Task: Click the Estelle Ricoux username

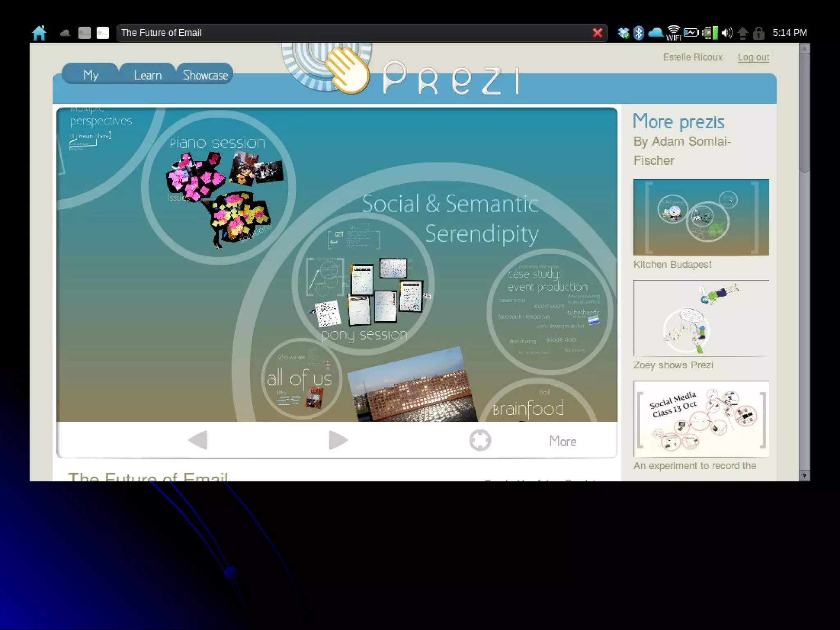Action: point(692,57)
